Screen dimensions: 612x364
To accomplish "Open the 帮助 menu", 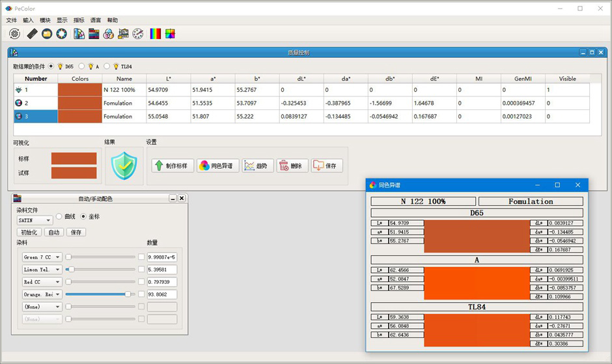I will (x=113, y=20).
